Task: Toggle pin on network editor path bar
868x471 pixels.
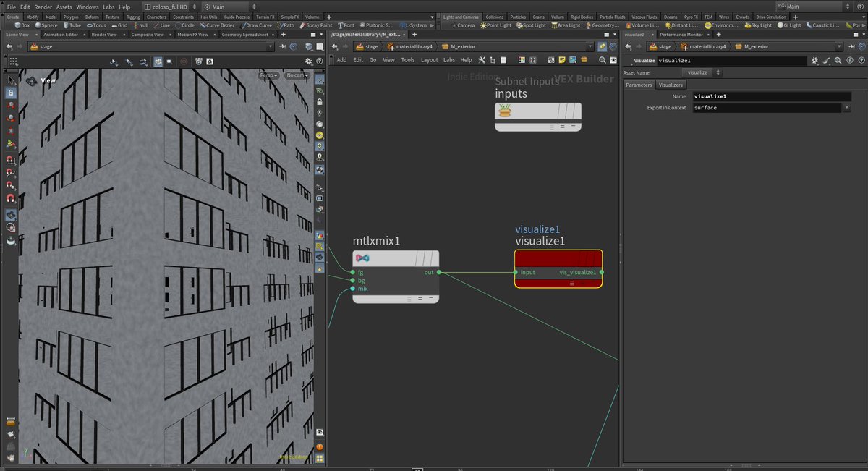Action: (x=602, y=46)
